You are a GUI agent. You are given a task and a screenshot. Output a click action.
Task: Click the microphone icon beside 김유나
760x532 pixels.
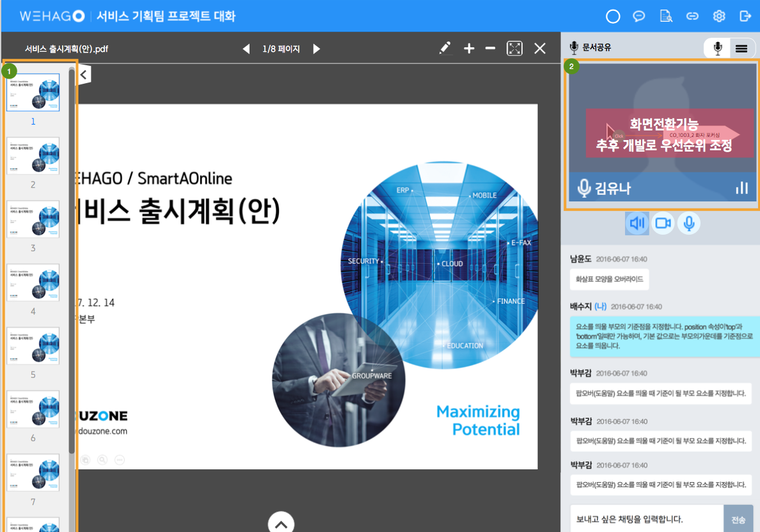click(584, 188)
